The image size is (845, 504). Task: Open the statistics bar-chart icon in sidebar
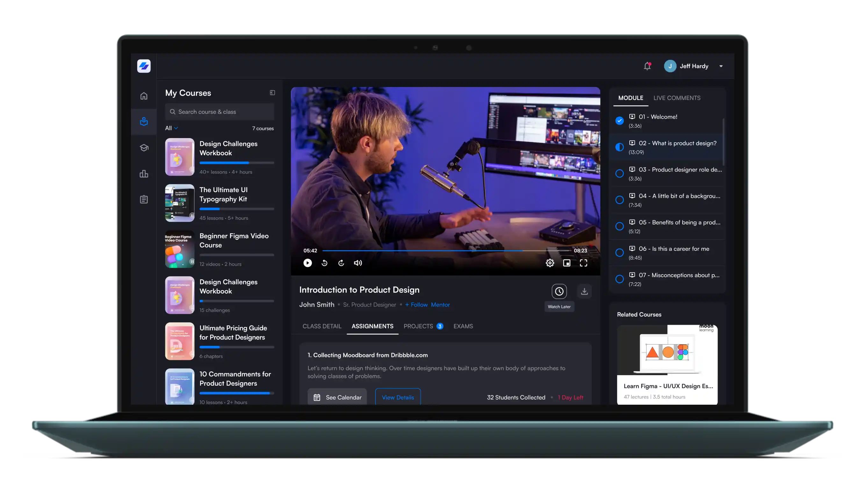click(143, 174)
